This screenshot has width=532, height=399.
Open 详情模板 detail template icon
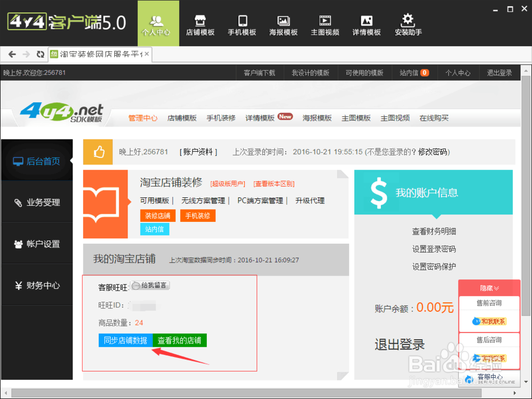[x=367, y=25]
